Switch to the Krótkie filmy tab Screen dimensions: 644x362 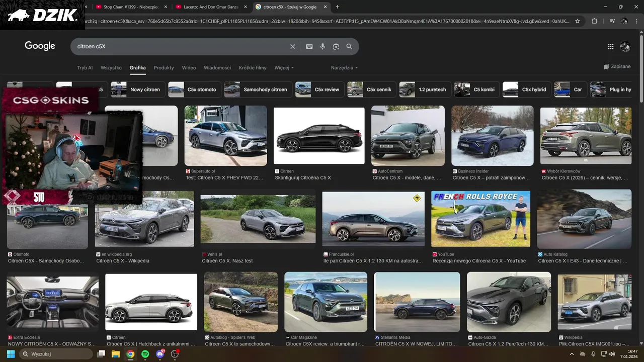253,68
